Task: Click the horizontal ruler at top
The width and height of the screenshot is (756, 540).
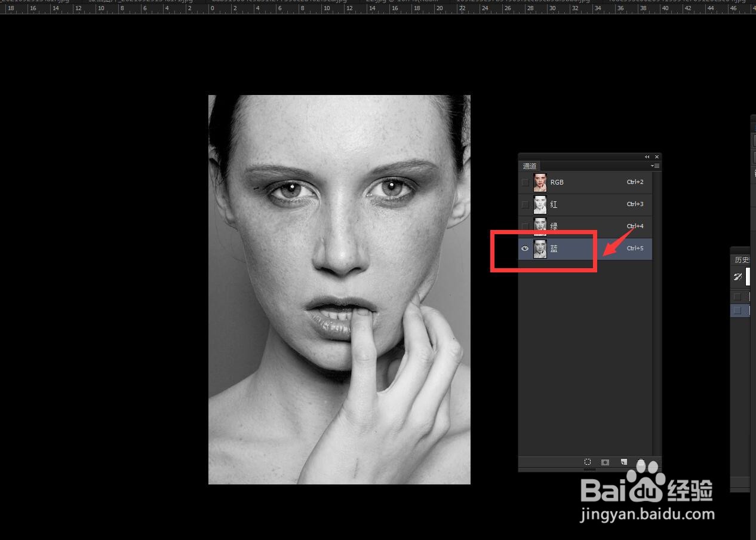Action: point(378,9)
